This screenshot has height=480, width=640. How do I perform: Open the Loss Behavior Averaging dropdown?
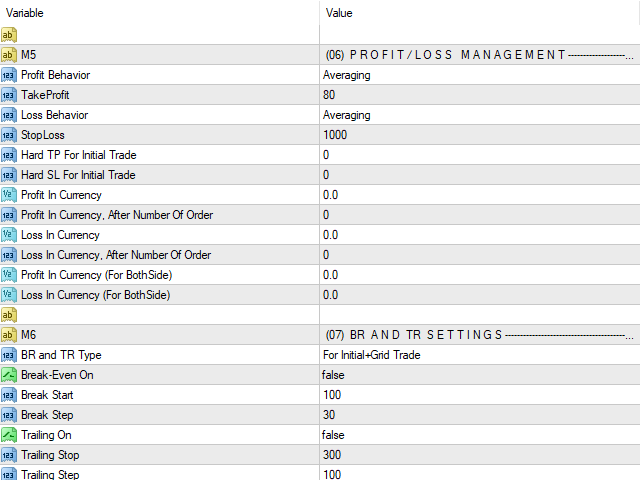[x=480, y=115]
